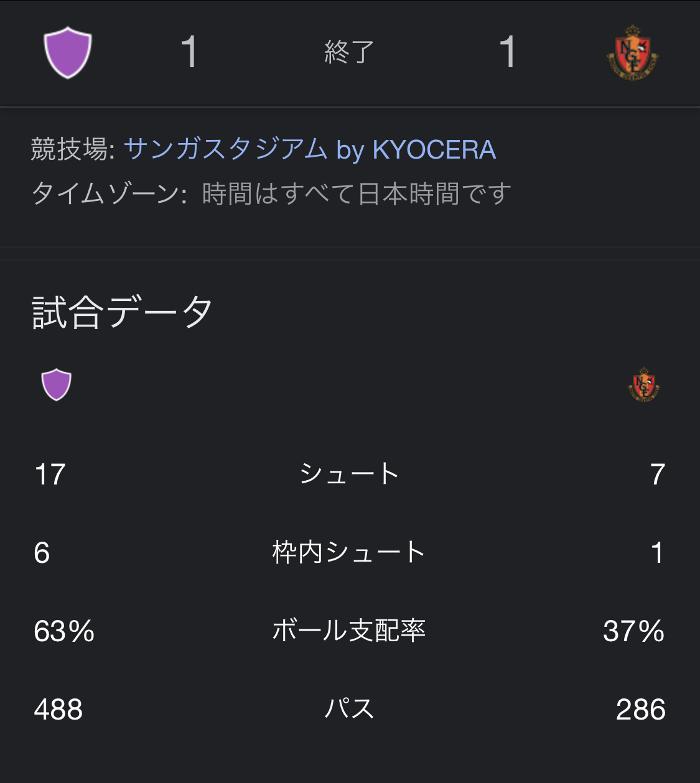700x783 pixels.
Task: Select the 試合データ heading
Action: (x=122, y=312)
